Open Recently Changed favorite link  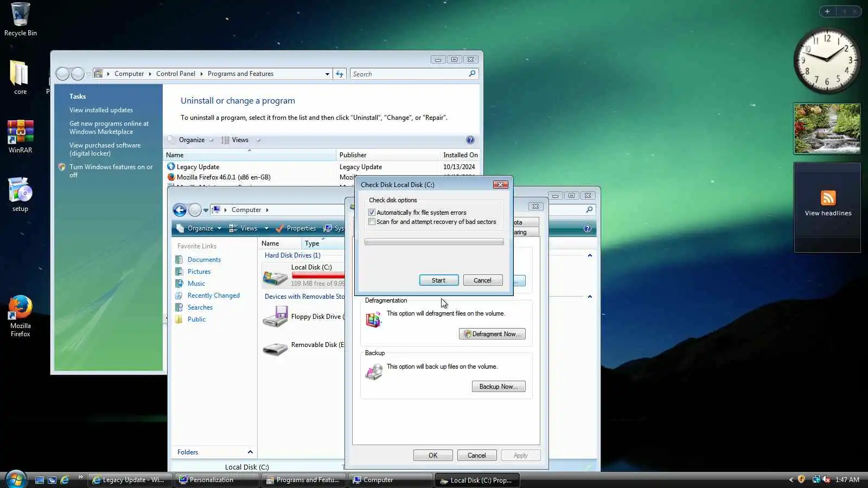click(x=213, y=296)
